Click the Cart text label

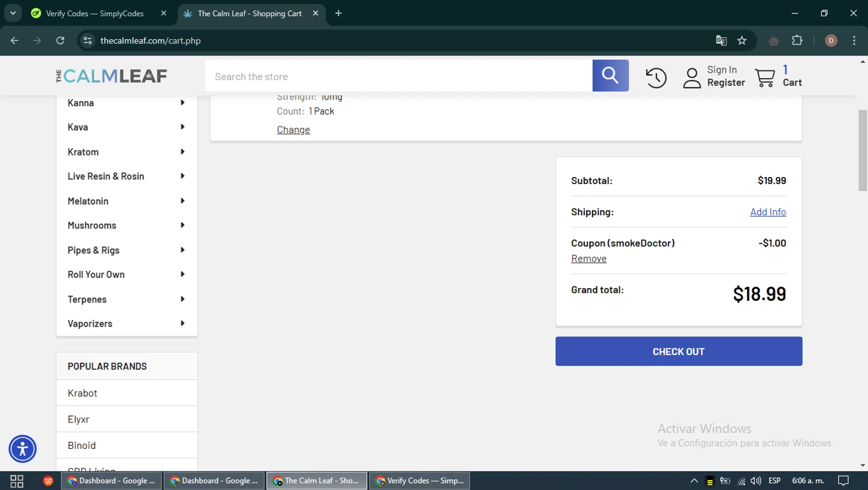tap(792, 83)
